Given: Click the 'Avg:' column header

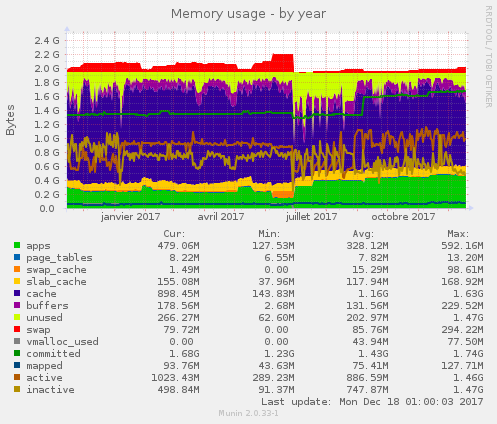Looking at the screenshot, I should tap(363, 234).
